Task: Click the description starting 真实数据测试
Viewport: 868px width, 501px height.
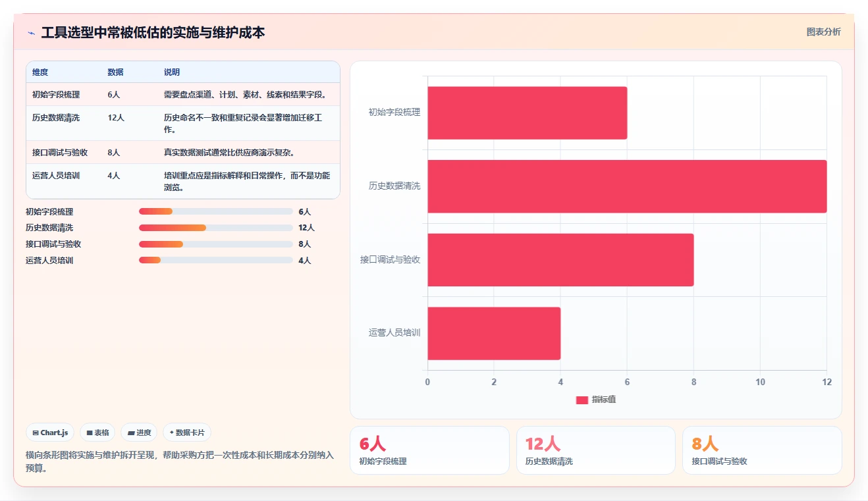Action: [x=229, y=153]
